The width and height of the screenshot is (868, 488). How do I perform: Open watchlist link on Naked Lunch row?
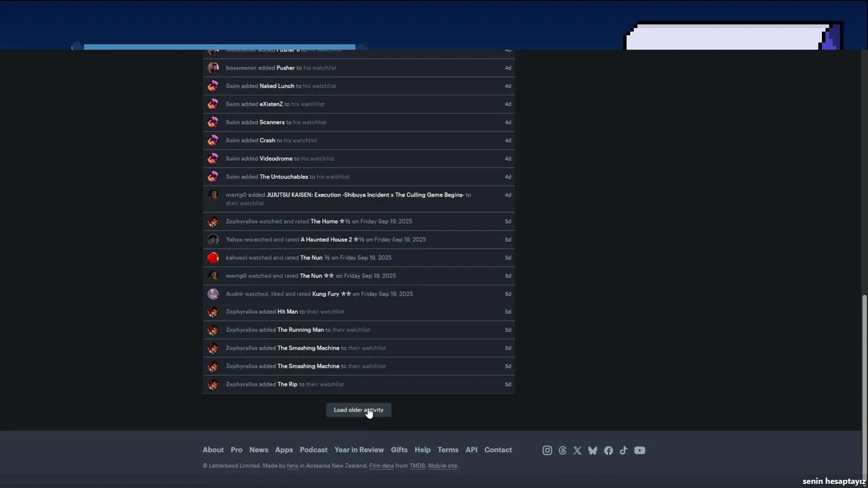coord(319,86)
